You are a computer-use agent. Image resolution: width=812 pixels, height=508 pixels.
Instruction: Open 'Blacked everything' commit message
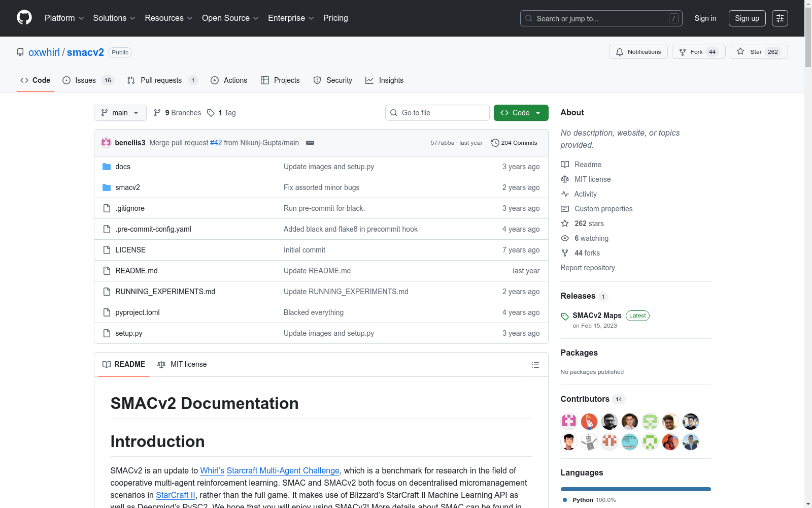coord(314,312)
